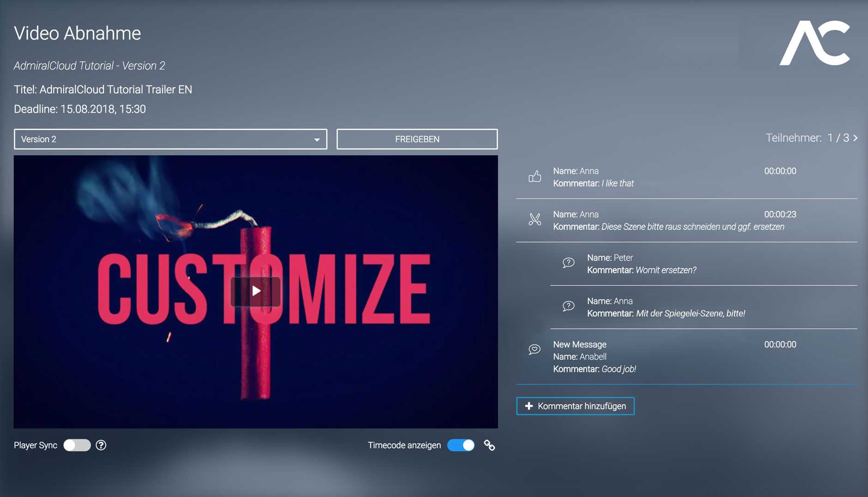The height and width of the screenshot is (497, 868).
Task: Click the question bubble icon beside Peter's reply
Action: (568, 263)
